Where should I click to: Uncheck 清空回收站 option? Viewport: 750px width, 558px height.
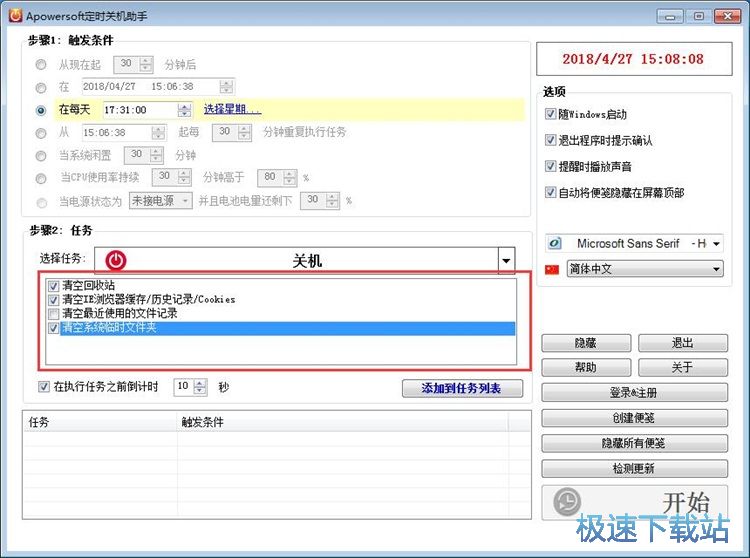[53, 286]
